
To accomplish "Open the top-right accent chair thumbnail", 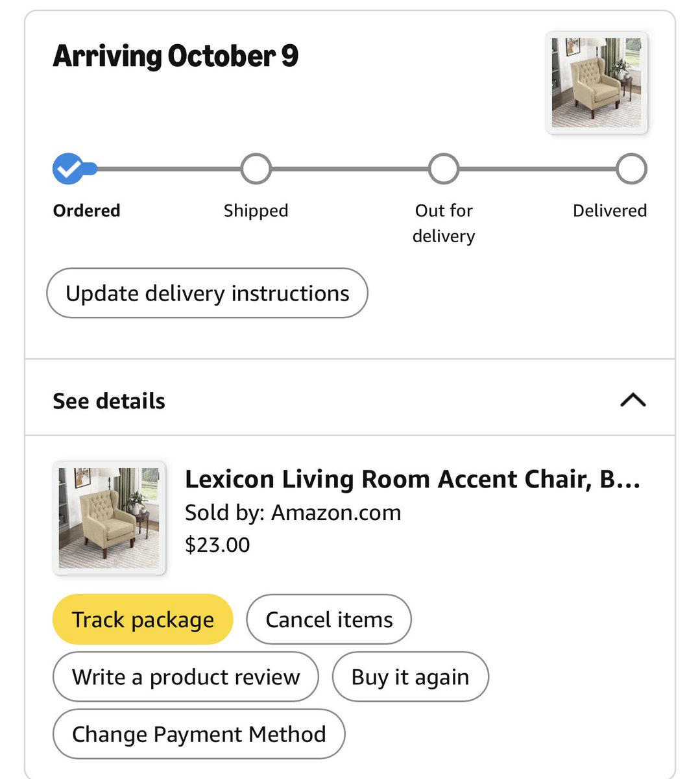I will [597, 82].
